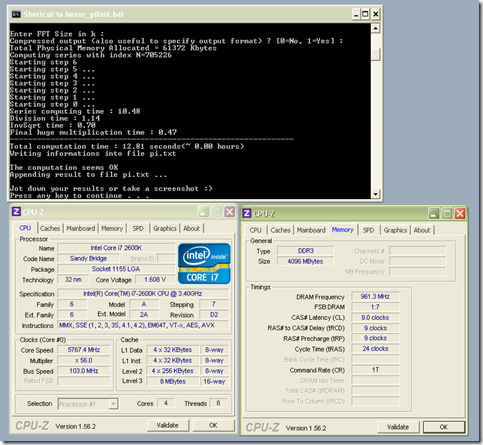This screenshot has width=483, height=445.
Task: Click console scrollbar down arrow
Action: (376, 194)
